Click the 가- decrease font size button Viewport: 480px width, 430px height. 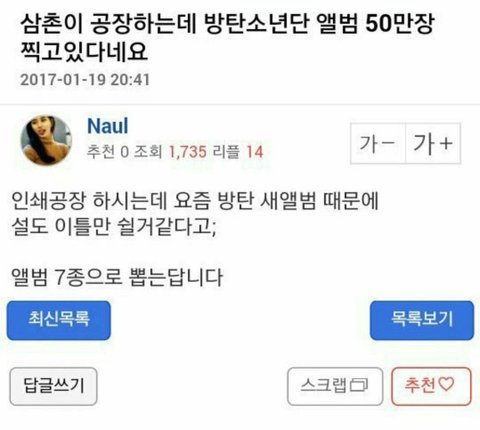click(378, 143)
